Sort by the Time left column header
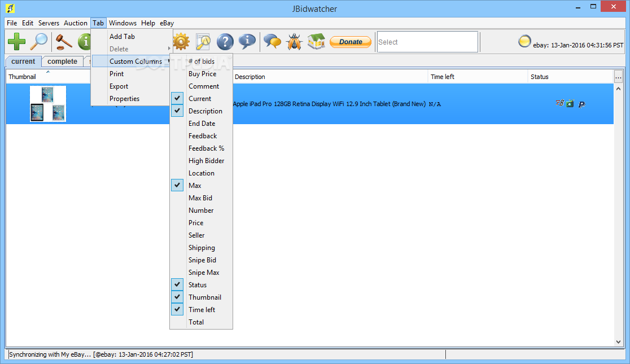 tap(478, 76)
